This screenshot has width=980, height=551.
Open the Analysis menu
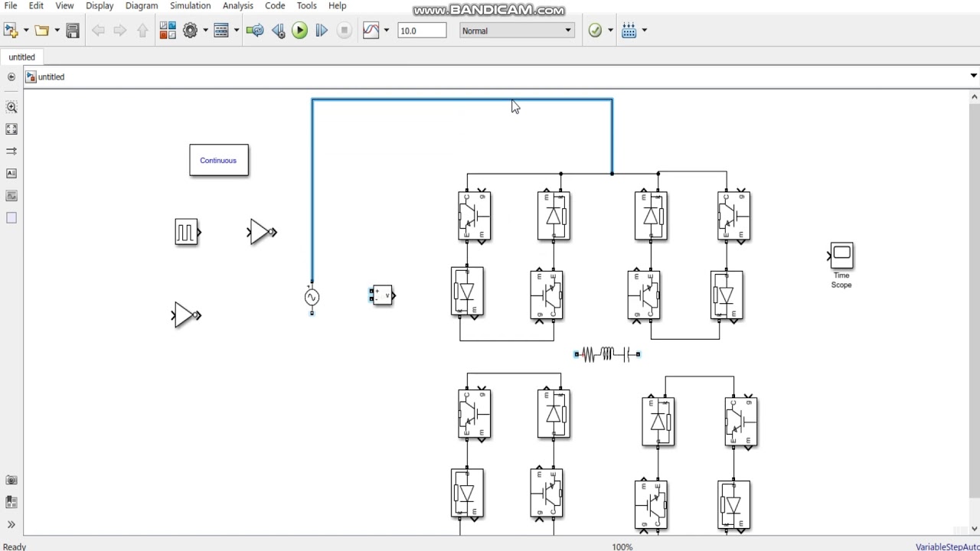[x=238, y=5]
